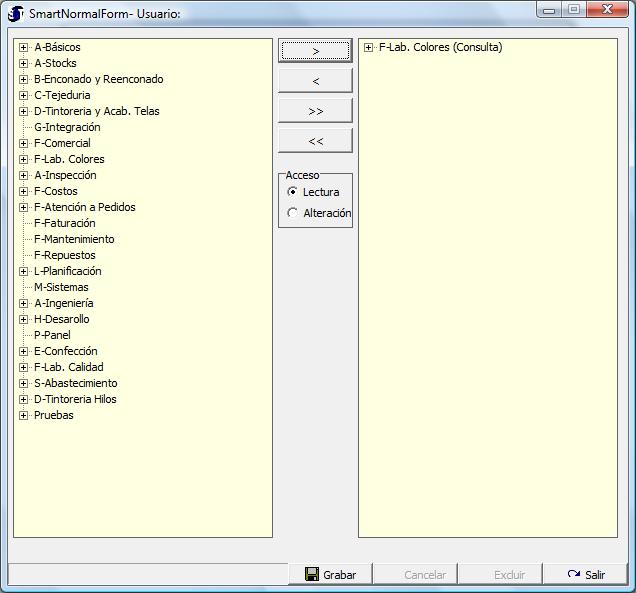Click the double right arrow add-all button
The image size is (636, 593).
315,111
